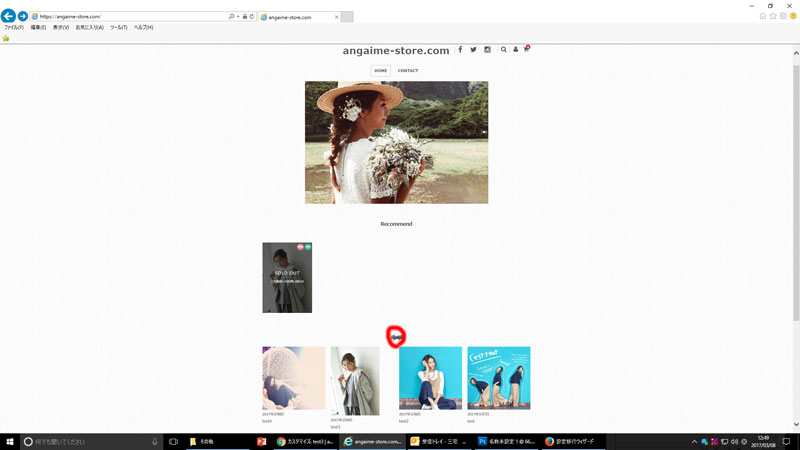Open the SOLD OUT recommended product thumbnail
The height and width of the screenshot is (450, 800).
tap(287, 278)
